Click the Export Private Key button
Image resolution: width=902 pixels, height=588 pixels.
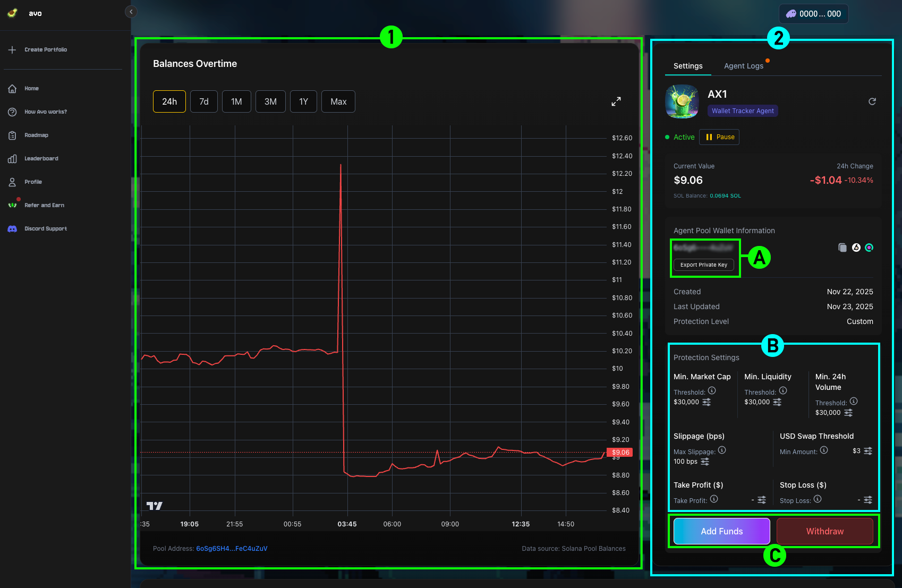click(x=703, y=265)
